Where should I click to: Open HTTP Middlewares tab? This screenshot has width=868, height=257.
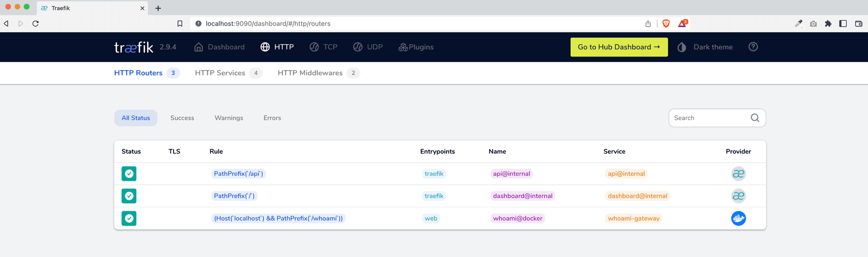click(310, 73)
